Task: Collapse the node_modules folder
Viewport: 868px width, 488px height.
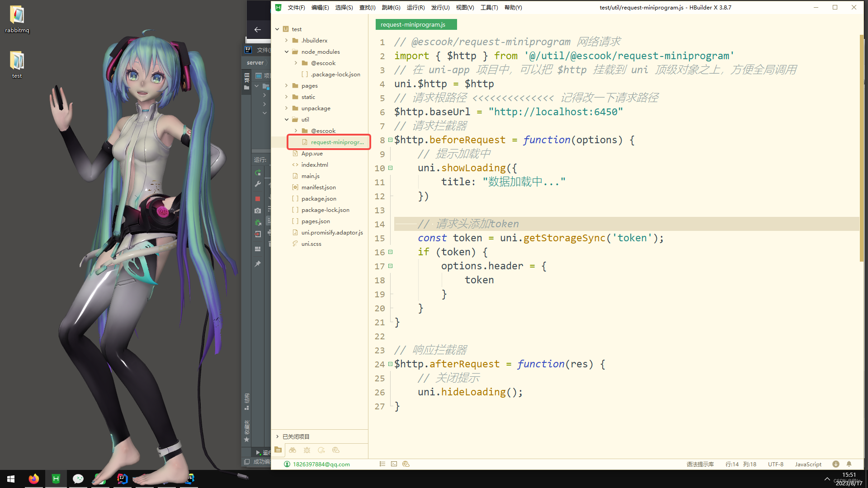Action: tap(287, 52)
